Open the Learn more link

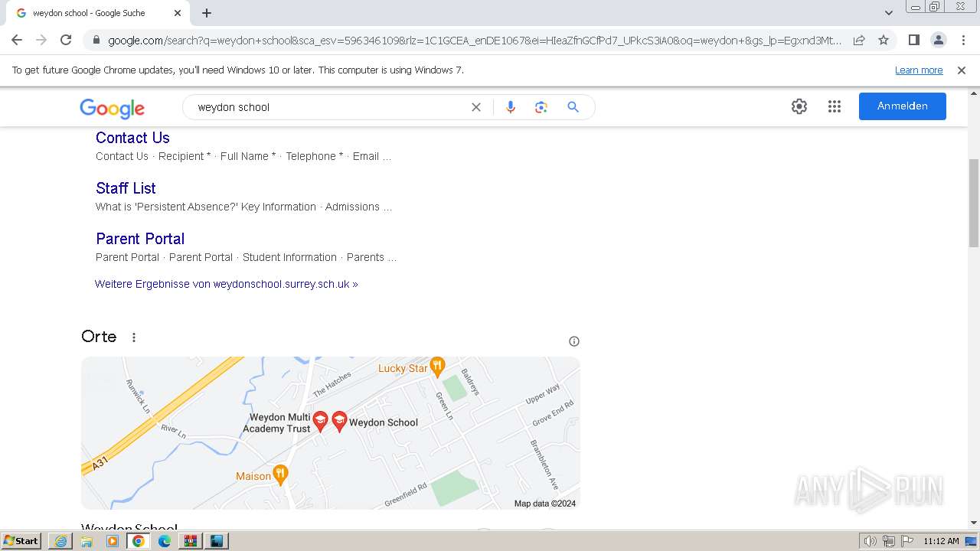pos(919,70)
